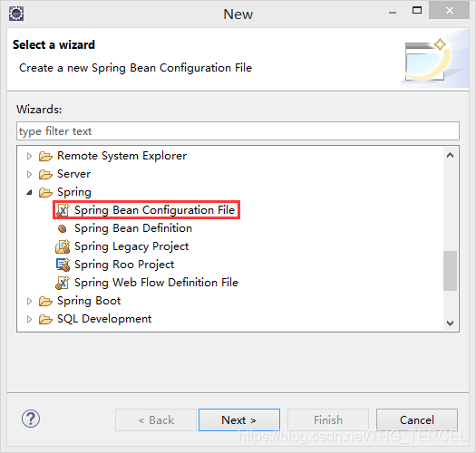The width and height of the screenshot is (476, 453).
Task: Click the disabled < Back button
Action: [156, 419]
